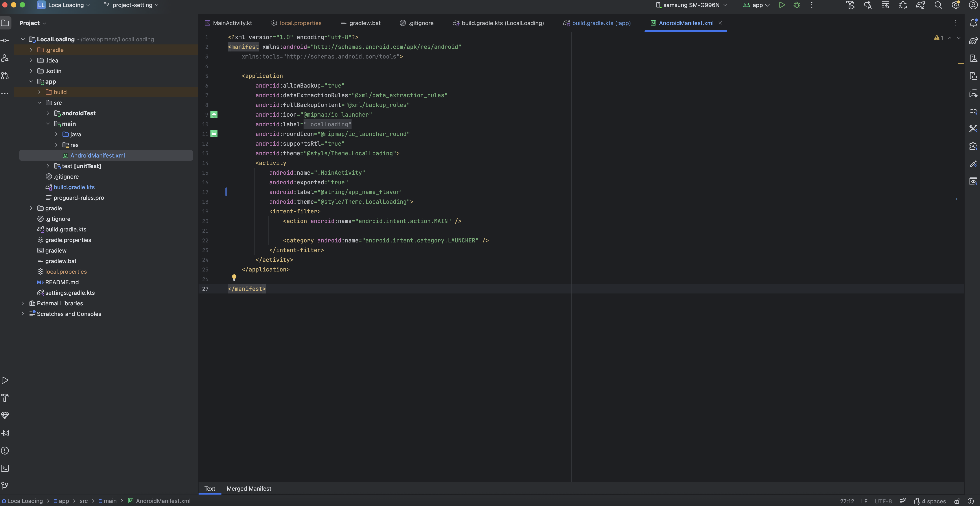Click the Search Everywhere magnifier icon
The width and height of the screenshot is (980, 506).
[938, 5]
